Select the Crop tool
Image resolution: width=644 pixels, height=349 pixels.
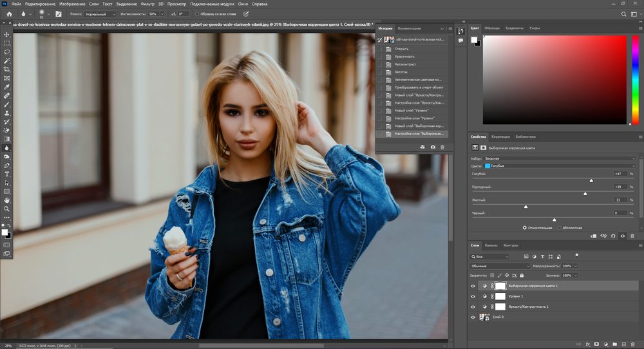tap(7, 69)
